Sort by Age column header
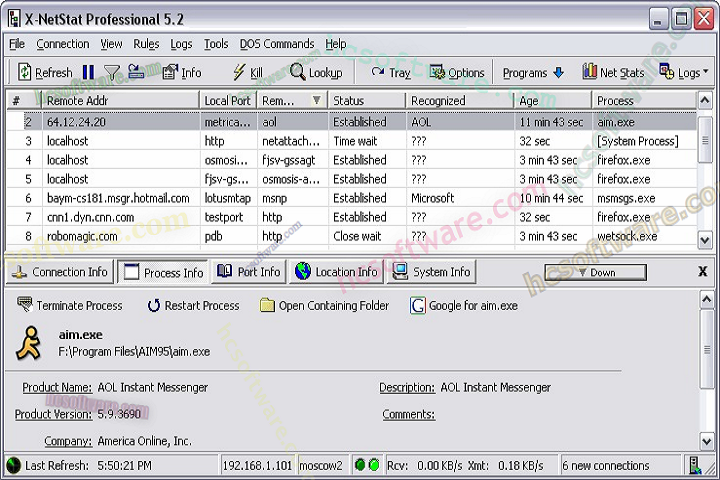Image resolution: width=720 pixels, height=480 pixels. tap(553, 101)
